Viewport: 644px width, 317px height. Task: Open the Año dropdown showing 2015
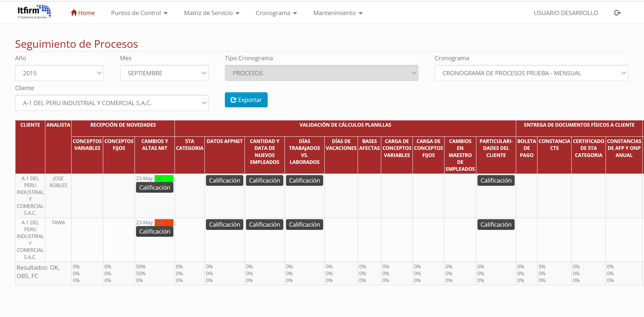pos(59,73)
